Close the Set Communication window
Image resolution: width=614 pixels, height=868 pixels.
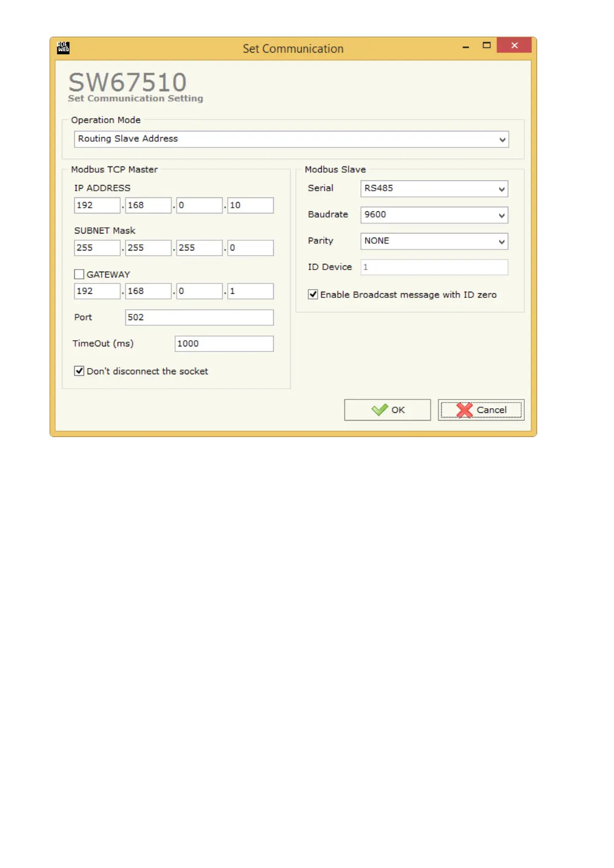(514, 45)
